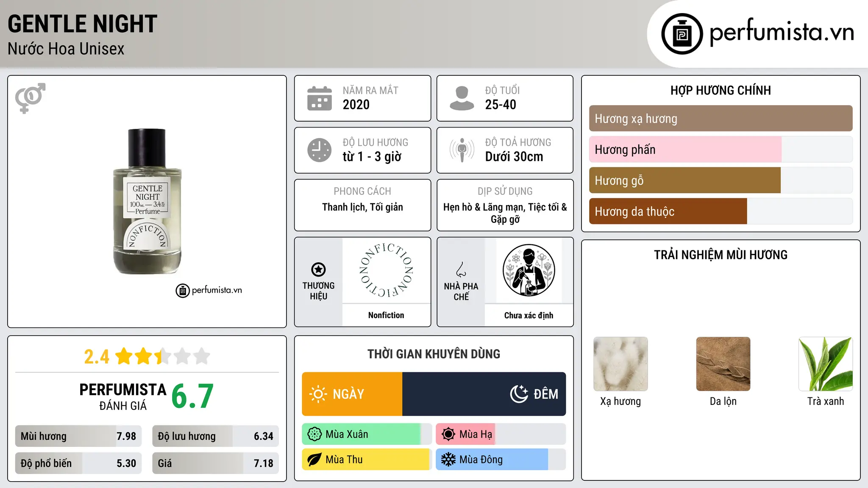868x488 pixels.
Task: Open the Trà xanh note image
Action: tap(826, 364)
